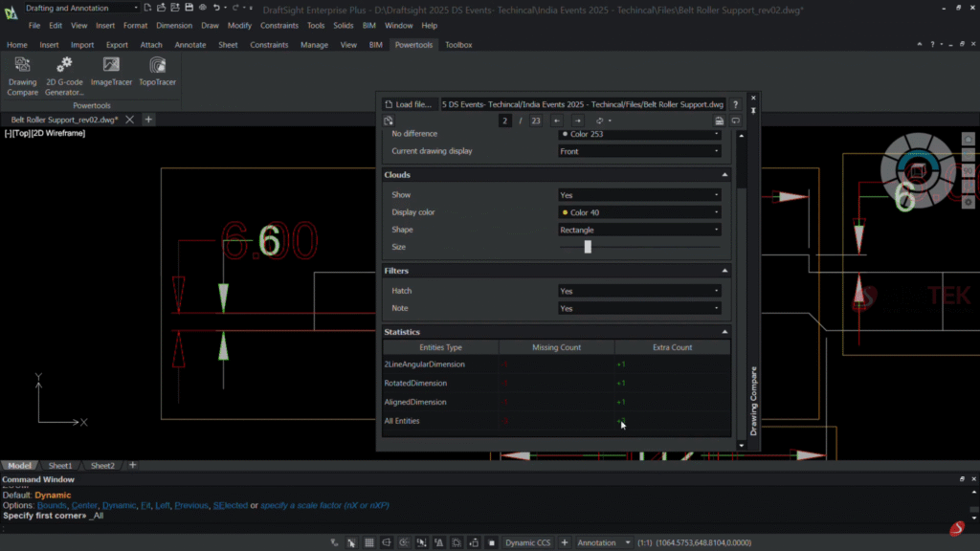Pin the Drawing Compare palette
Image resolution: width=980 pixels, height=551 pixels.
(754, 111)
